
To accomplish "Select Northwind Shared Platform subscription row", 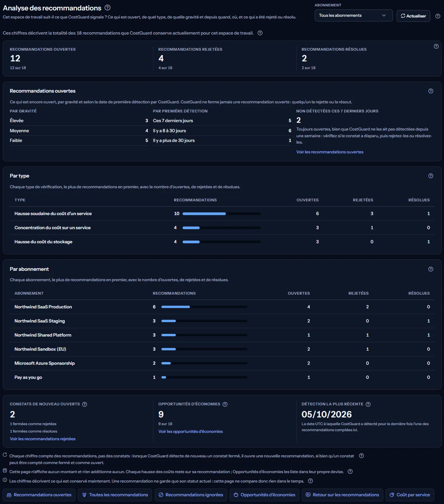I will click(x=222, y=335).
